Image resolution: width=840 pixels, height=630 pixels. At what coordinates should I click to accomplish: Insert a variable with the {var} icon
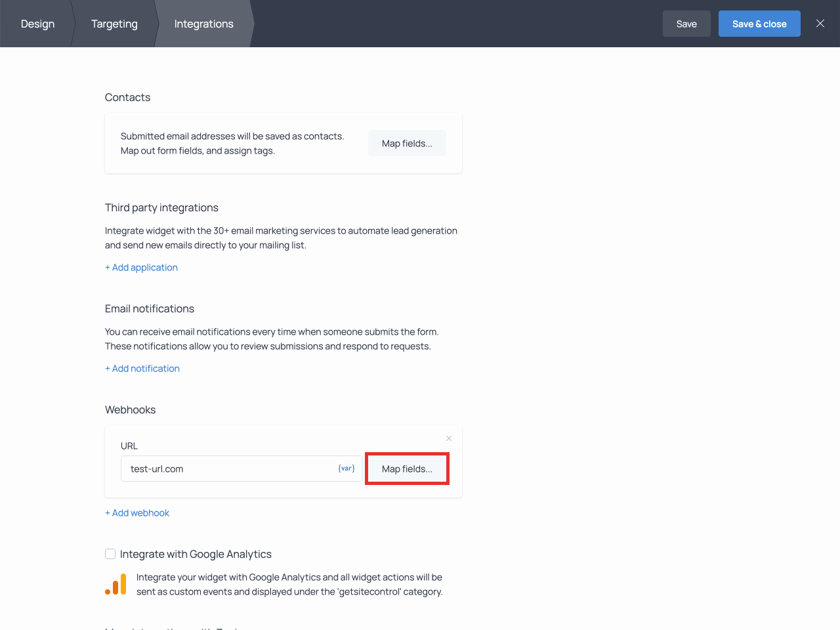(x=346, y=469)
